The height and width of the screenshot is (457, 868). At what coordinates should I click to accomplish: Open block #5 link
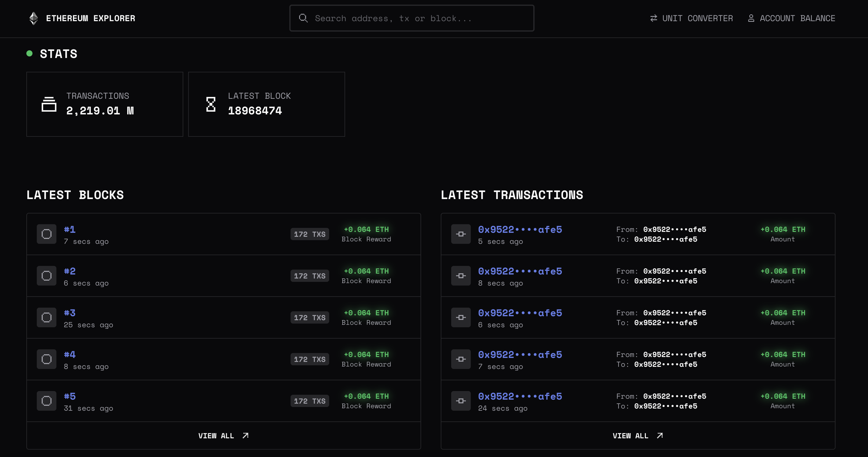tap(70, 396)
